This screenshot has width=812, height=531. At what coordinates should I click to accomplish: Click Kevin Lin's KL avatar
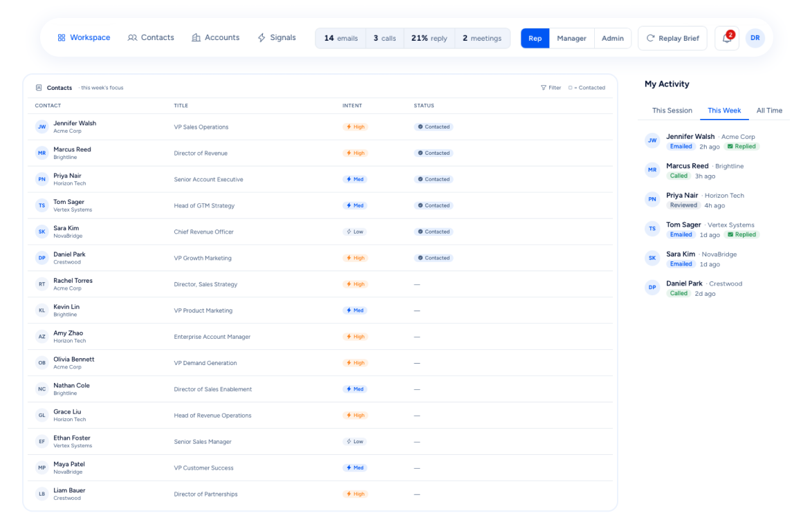[x=42, y=310]
